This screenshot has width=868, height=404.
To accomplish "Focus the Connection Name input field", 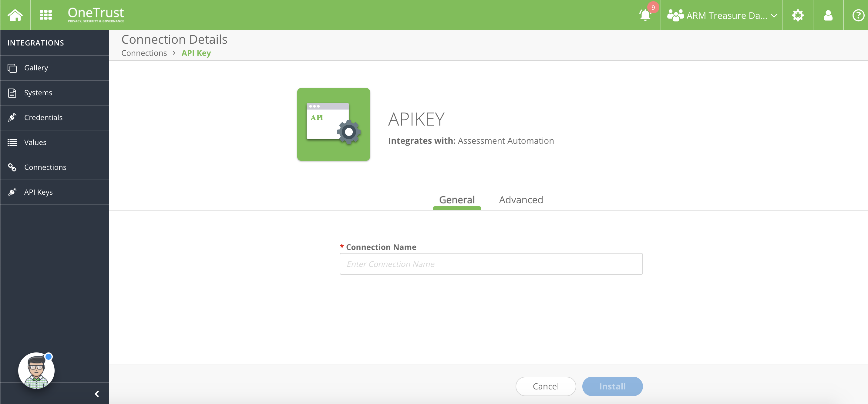I will click(x=491, y=264).
